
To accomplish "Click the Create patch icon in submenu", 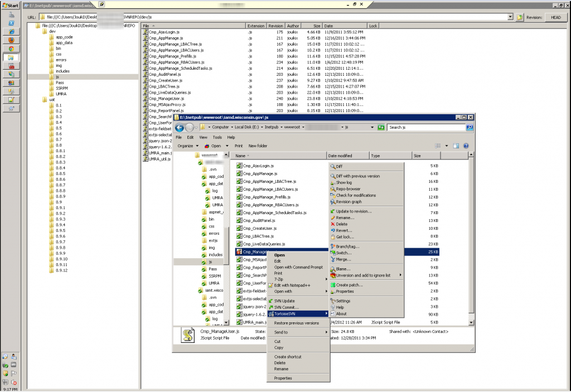I will click(333, 285).
